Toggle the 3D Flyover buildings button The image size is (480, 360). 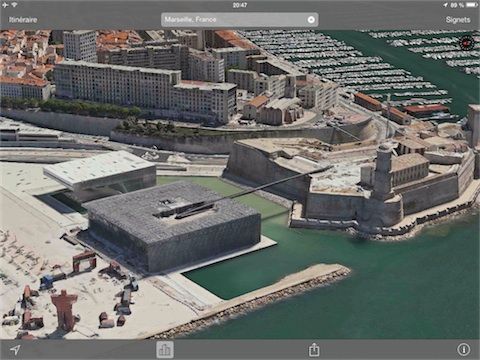165,350
